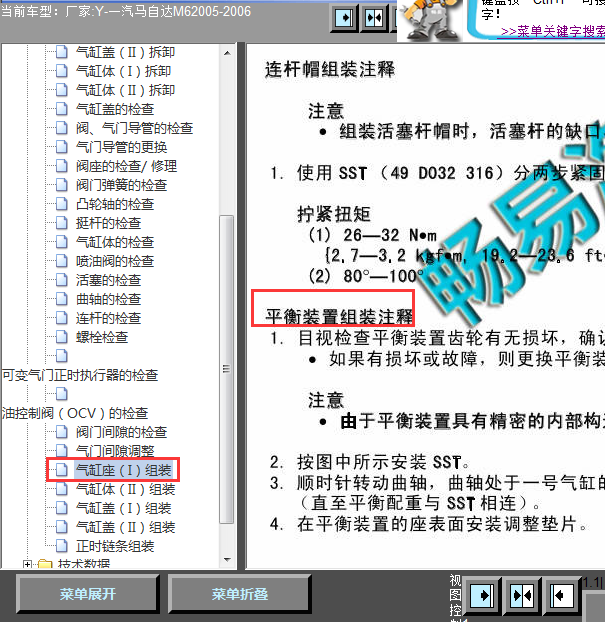This screenshot has height=622, width=605.
Task: Click the 菜单折叠 button
Action: [240, 594]
